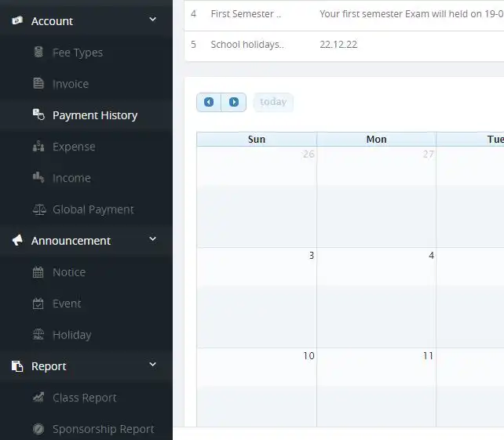Select day 10 in the calendar
Screen dimensions: 504x440
pos(257,384)
